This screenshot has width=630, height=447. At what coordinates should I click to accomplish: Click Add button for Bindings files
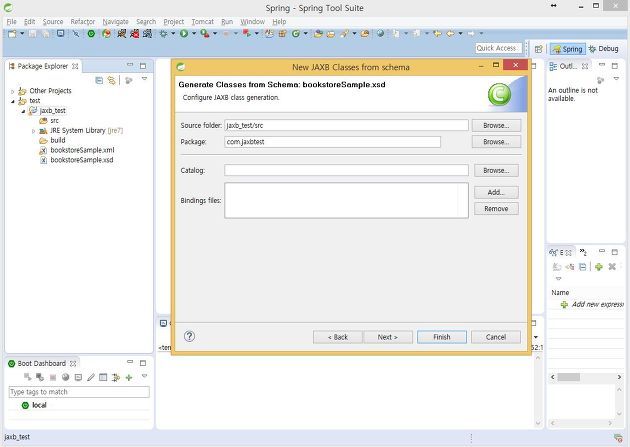coord(496,192)
